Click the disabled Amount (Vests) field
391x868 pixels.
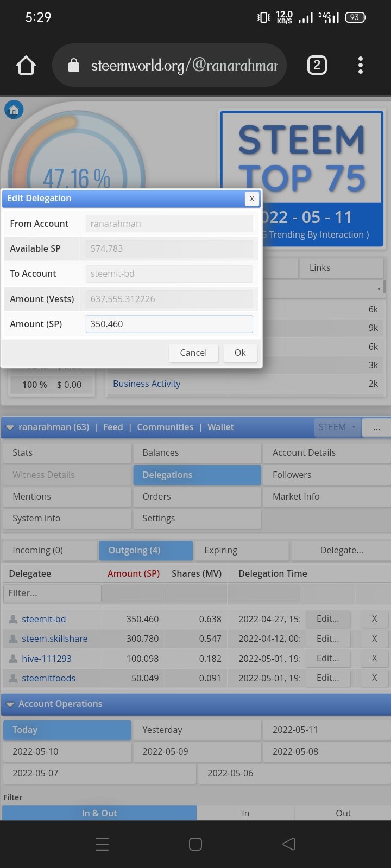[169, 299]
